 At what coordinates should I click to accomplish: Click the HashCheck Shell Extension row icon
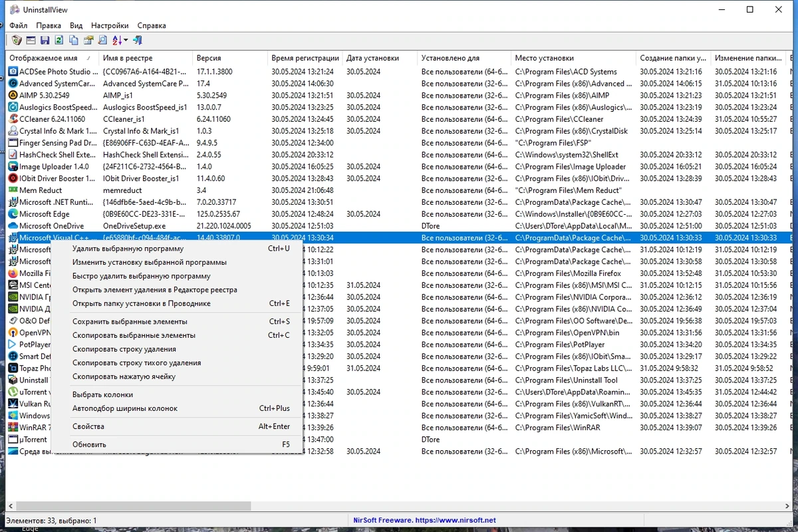[x=13, y=155]
